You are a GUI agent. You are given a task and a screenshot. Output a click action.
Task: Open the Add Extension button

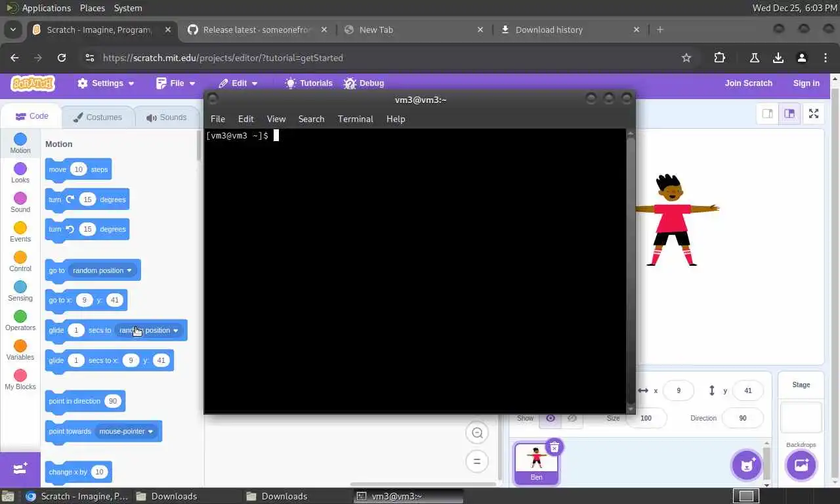click(x=20, y=469)
